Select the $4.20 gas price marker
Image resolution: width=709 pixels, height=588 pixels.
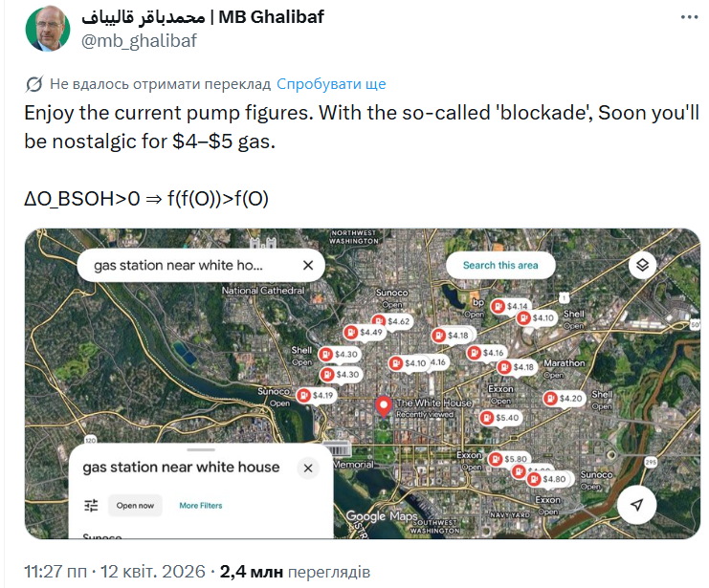[563, 398]
